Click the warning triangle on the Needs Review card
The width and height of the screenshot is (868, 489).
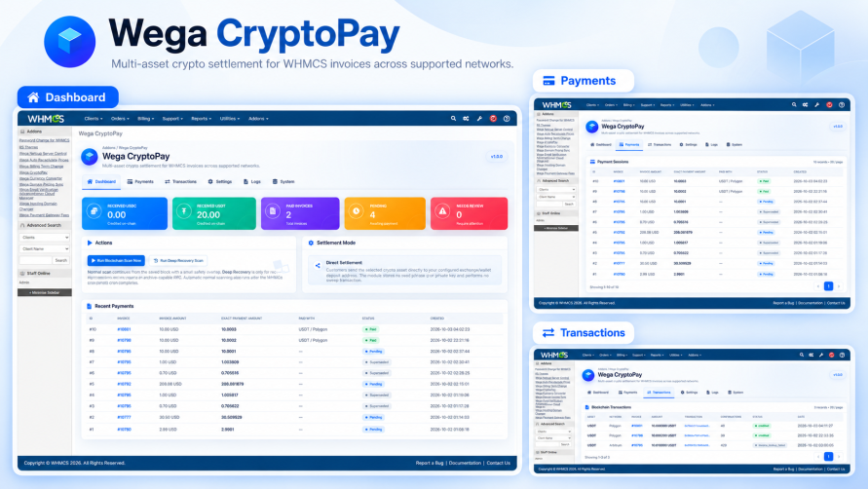pyautogui.click(x=442, y=211)
